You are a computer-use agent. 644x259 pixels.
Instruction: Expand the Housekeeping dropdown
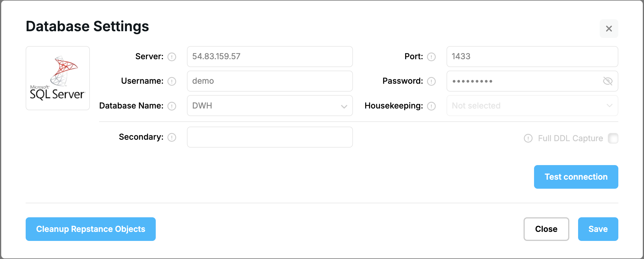point(532,106)
